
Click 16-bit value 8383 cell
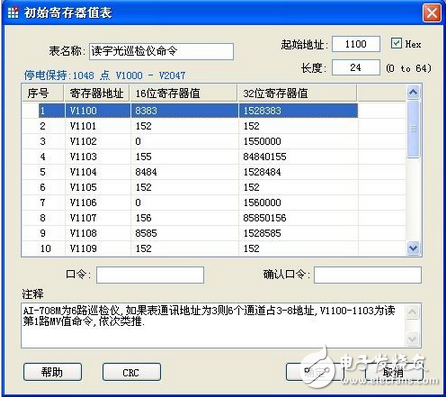point(184,111)
